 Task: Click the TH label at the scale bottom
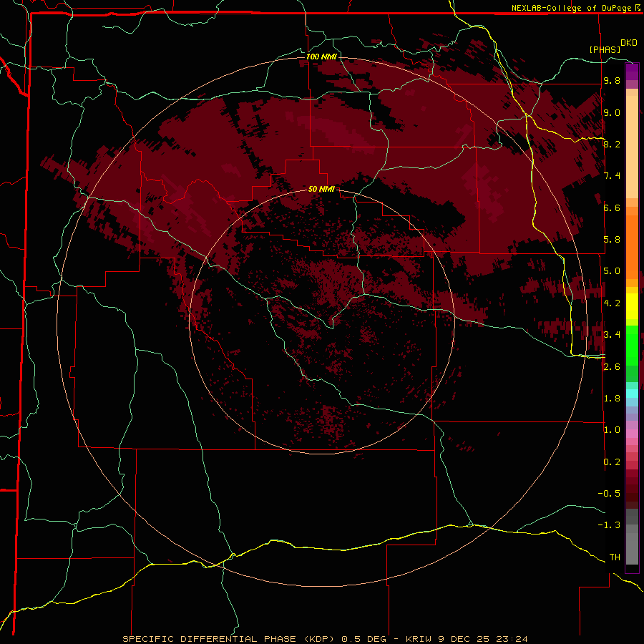pyautogui.click(x=615, y=557)
